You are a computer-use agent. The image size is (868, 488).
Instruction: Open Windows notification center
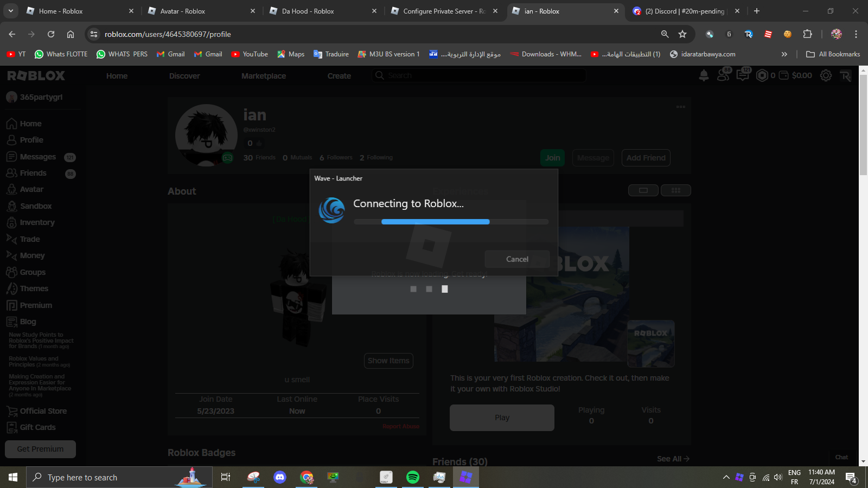click(x=851, y=478)
